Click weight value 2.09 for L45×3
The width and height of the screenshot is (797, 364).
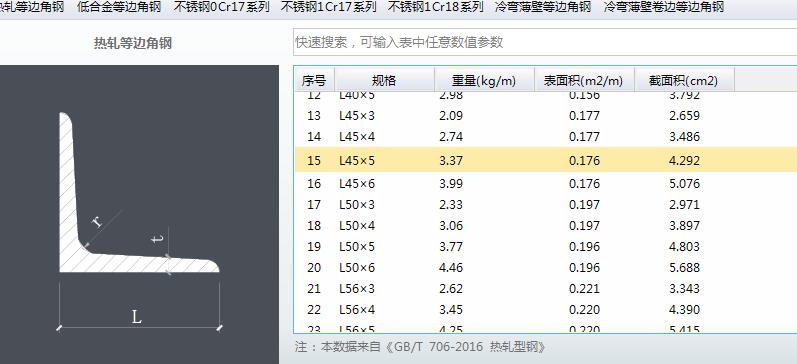451,116
